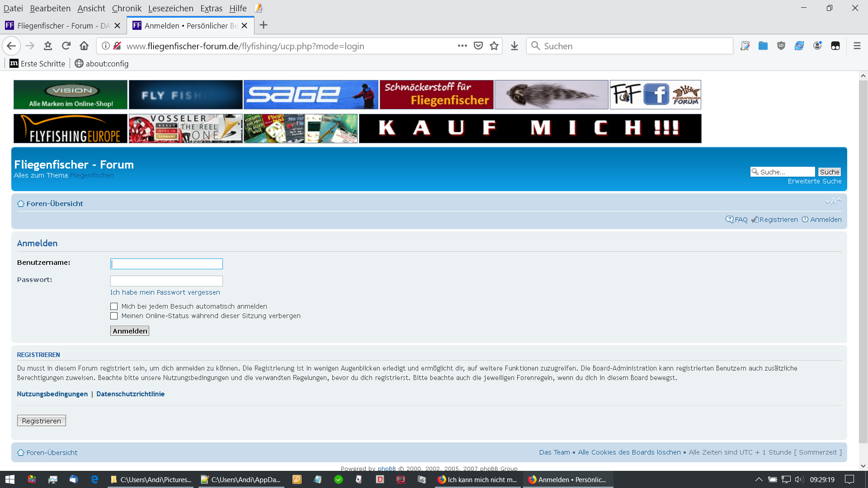Viewport: 868px width, 488px height.
Task: Open page actions three-dot menu
Action: click(x=462, y=46)
